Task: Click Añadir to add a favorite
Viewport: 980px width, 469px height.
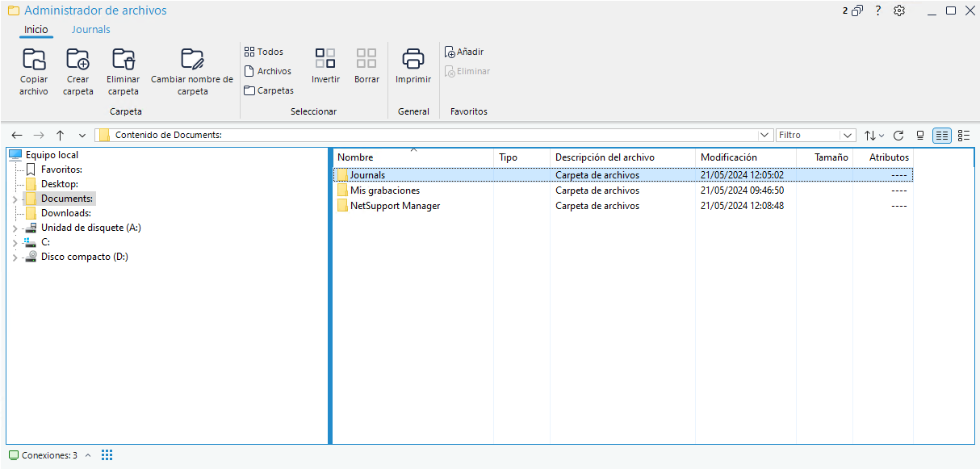Action: click(465, 52)
